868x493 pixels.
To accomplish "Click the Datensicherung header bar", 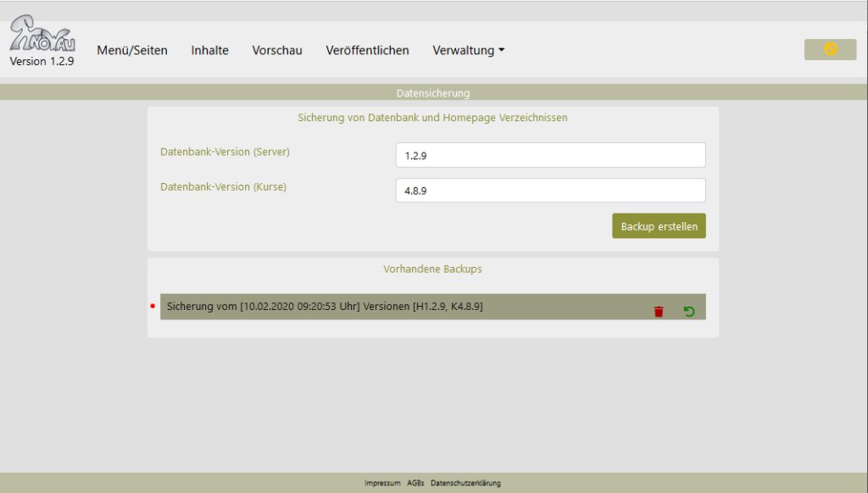I will pyautogui.click(x=433, y=93).
